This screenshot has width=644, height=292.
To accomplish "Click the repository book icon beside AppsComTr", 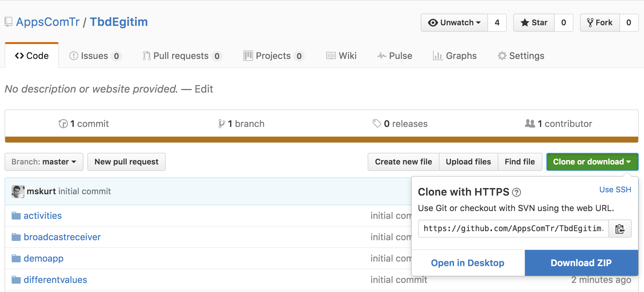I will (8, 22).
